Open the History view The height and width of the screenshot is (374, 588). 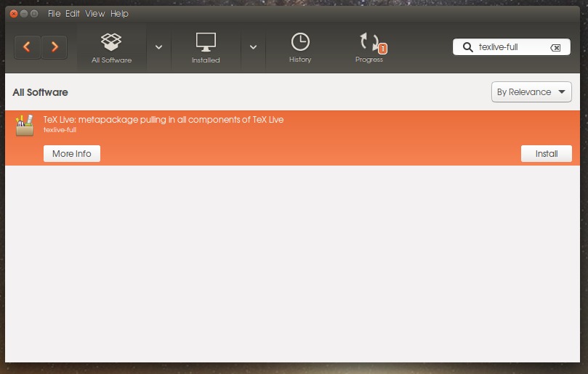[x=299, y=47]
